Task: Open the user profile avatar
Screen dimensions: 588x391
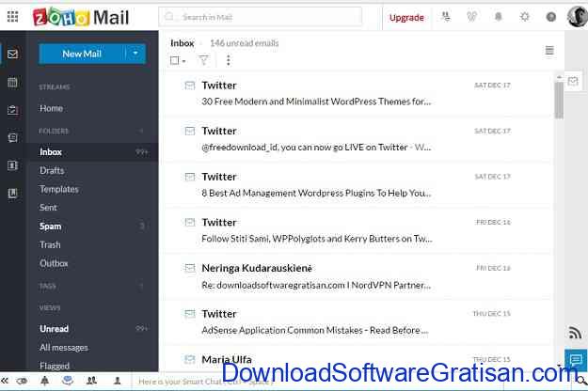Action: pos(577,17)
